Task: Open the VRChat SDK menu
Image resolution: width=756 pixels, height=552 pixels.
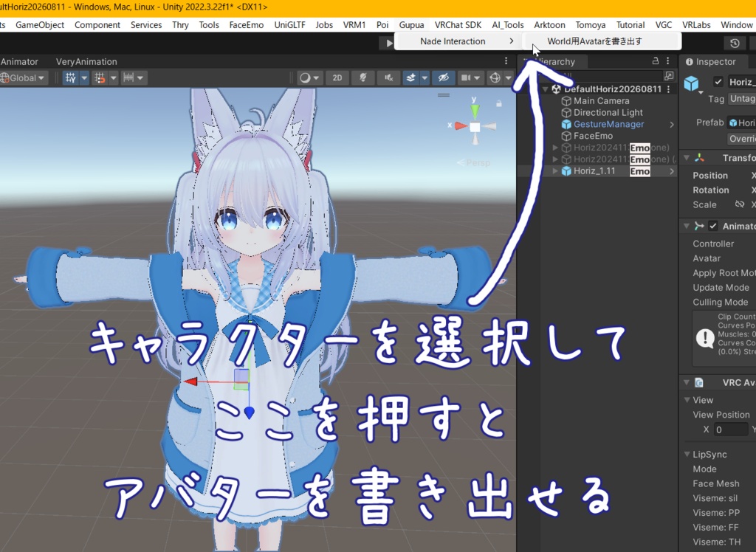Action: point(458,25)
